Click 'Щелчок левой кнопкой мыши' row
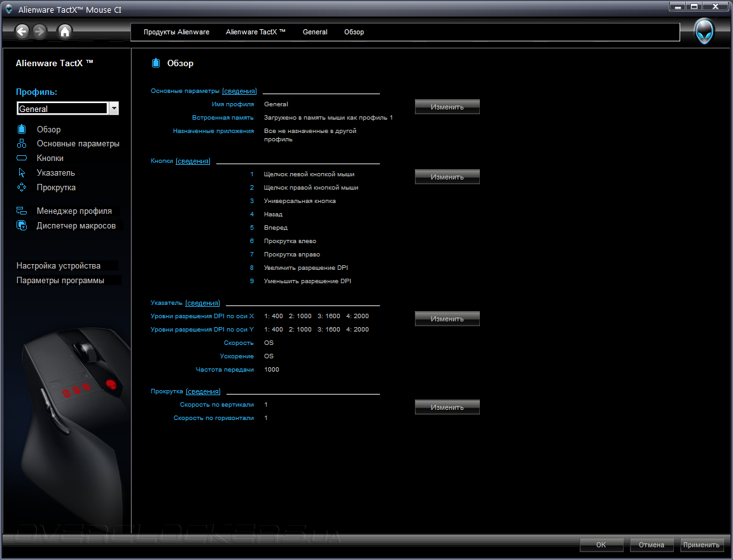Screen dimensions: 733x560 click(309, 174)
